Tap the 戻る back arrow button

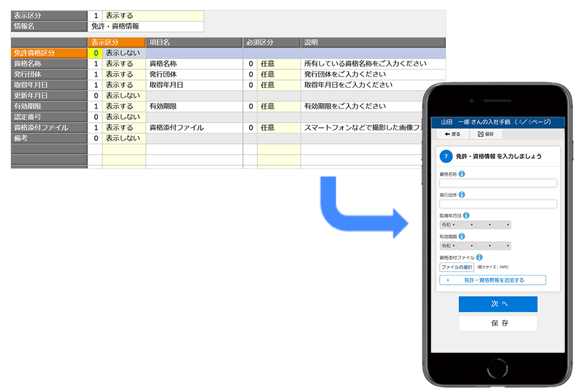coord(452,134)
